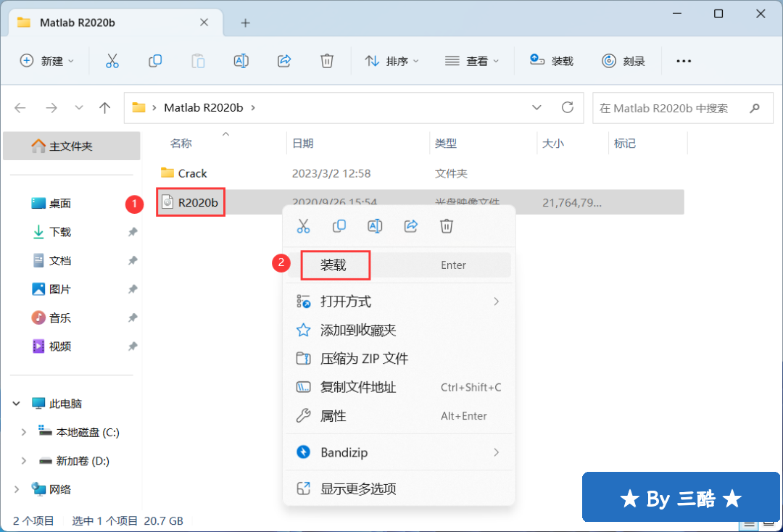The image size is (783, 532).
Task: Click the 装载 mount button in the toolbar
Action: coord(551,61)
